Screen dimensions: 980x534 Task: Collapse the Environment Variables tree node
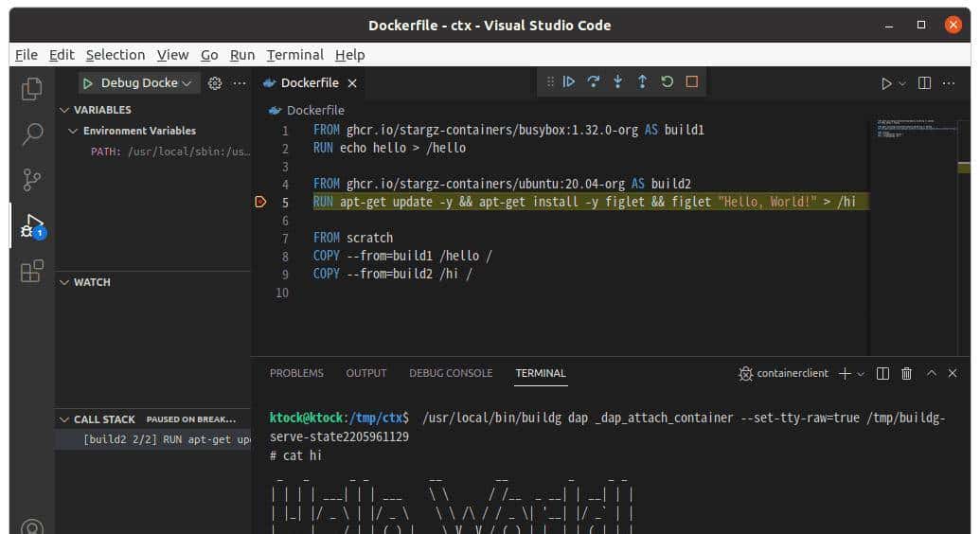click(x=73, y=131)
